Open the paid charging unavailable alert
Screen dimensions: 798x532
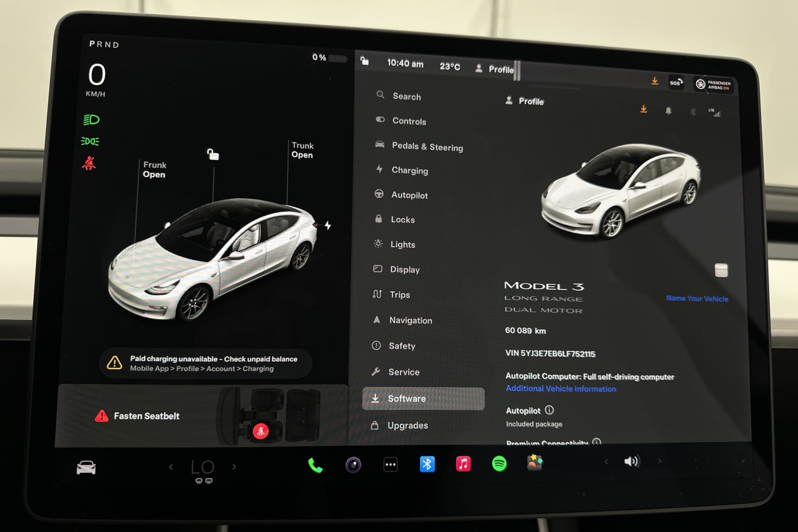click(x=205, y=364)
